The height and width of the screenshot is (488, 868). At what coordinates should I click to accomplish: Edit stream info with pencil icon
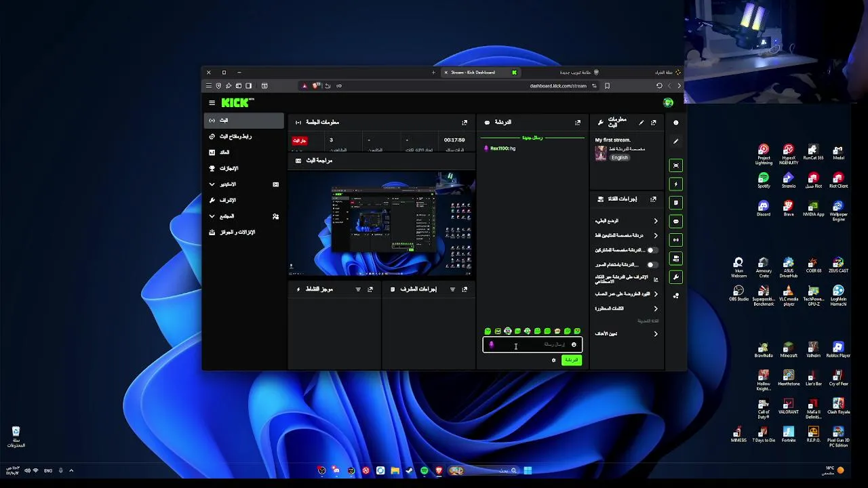pos(642,123)
